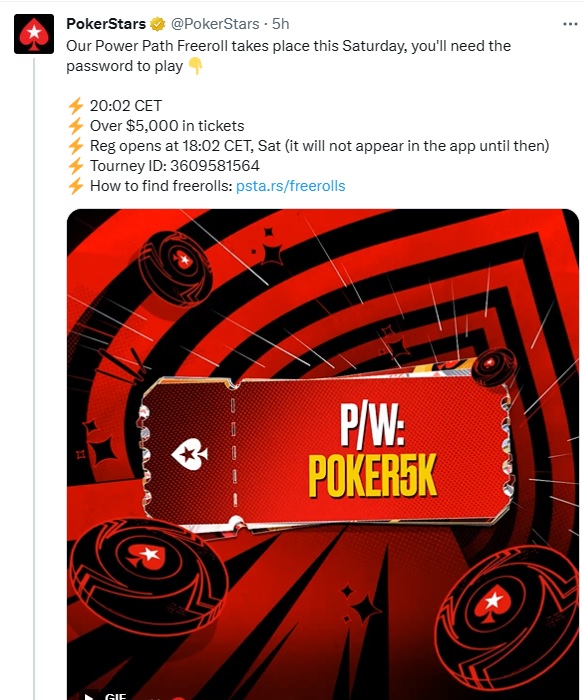Click the GIF label badge

(115, 696)
